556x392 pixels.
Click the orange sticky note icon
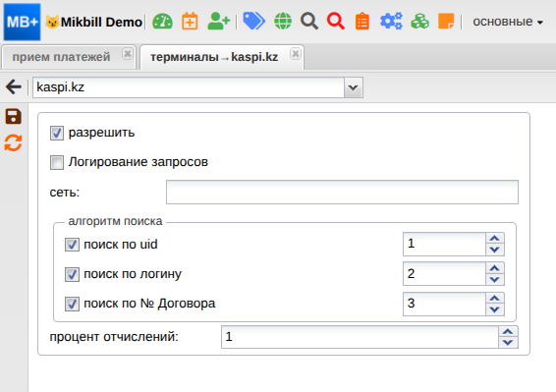pos(446,22)
